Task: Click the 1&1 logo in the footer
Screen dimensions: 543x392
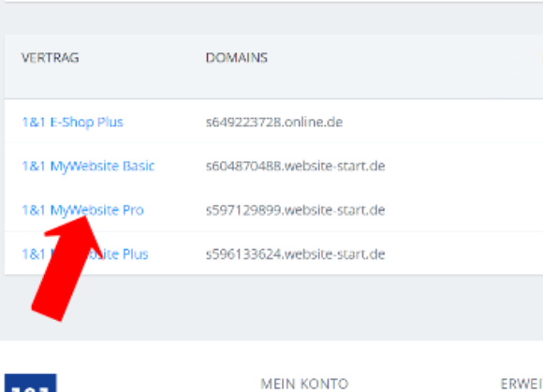Action: tap(31, 383)
